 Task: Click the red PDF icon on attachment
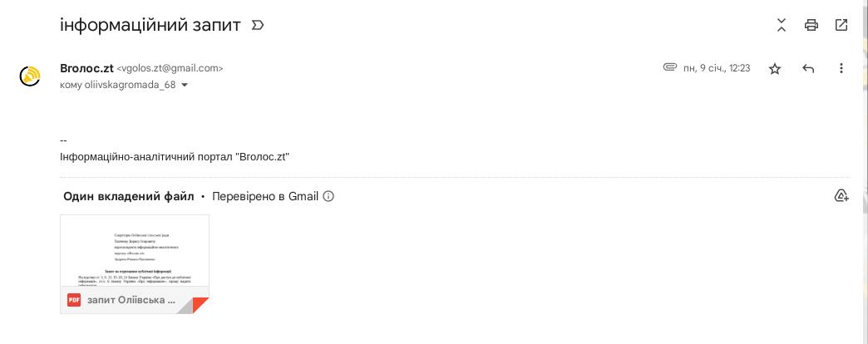tap(74, 300)
